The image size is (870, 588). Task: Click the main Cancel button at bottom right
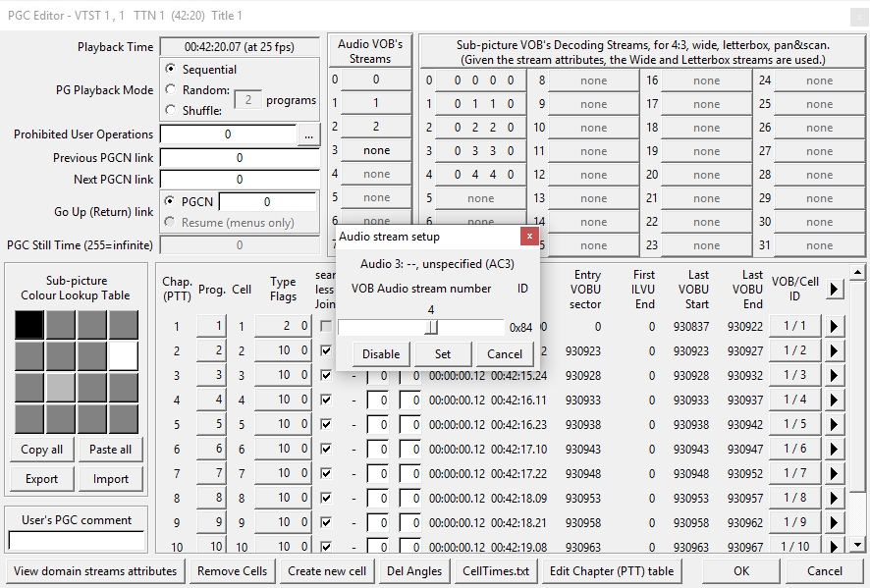click(x=825, y=570)
